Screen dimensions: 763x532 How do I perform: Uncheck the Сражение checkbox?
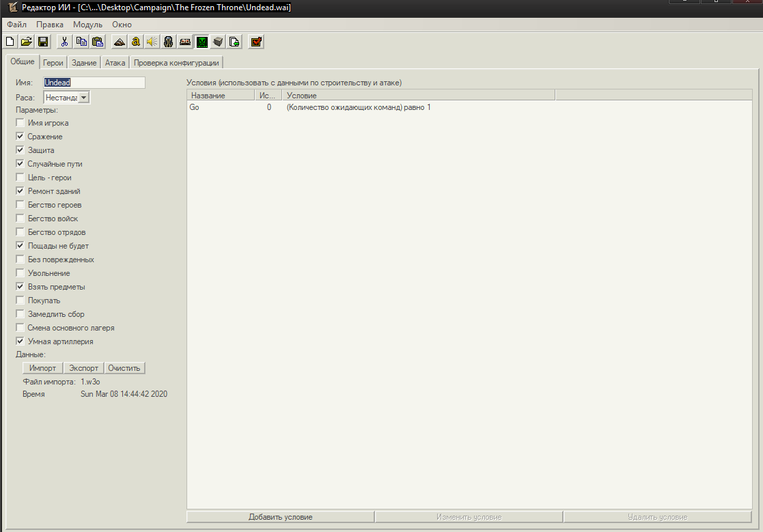[x=20, y=136]
